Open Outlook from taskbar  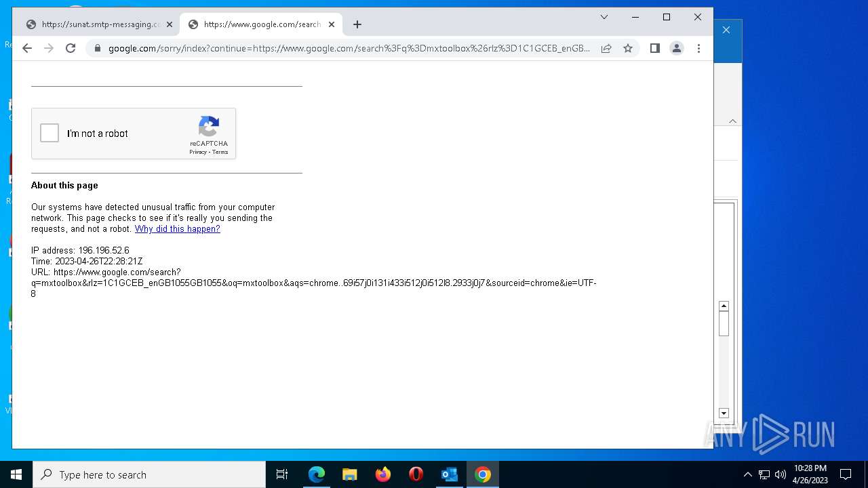click(x=450, y=474)
